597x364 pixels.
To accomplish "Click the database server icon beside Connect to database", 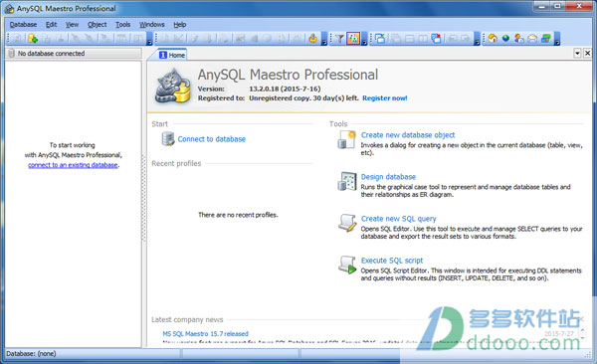I will (168, 139).
